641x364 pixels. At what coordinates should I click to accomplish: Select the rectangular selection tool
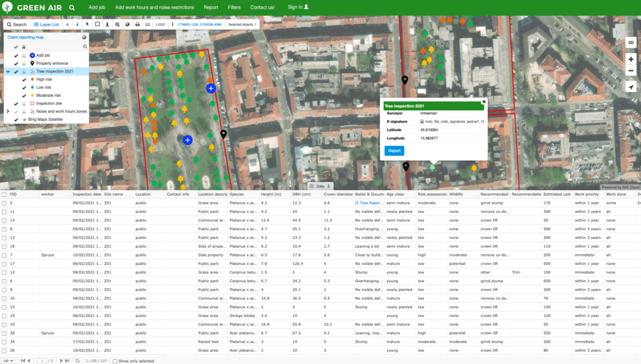(97, 24)
